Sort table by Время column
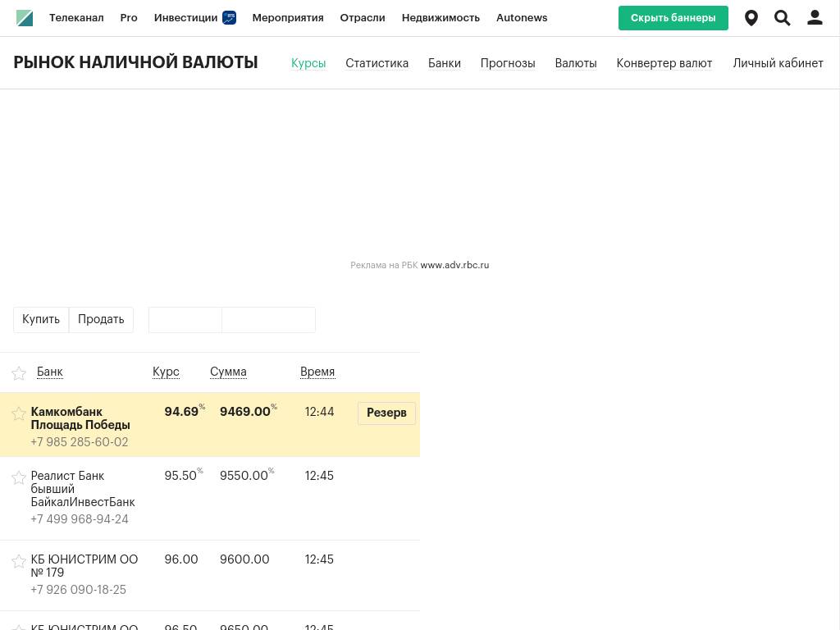Screen dimensions: 840x630 pyautogui.click(x=317, y=372)
